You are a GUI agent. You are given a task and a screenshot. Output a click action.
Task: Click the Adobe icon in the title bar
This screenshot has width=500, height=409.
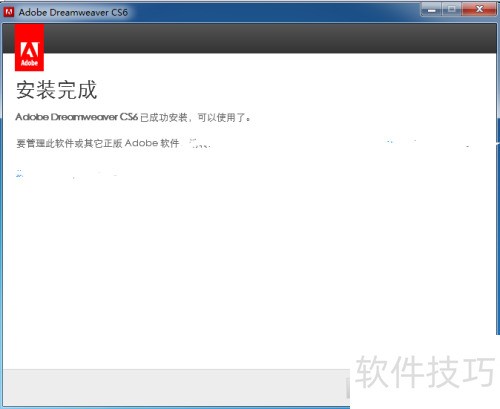(x=9, y=12)
